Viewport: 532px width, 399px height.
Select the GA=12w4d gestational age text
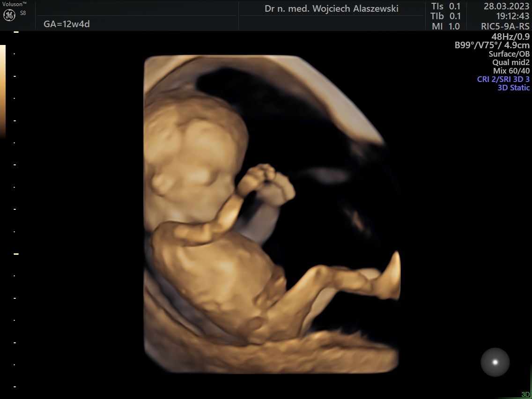tap(66, 24)
